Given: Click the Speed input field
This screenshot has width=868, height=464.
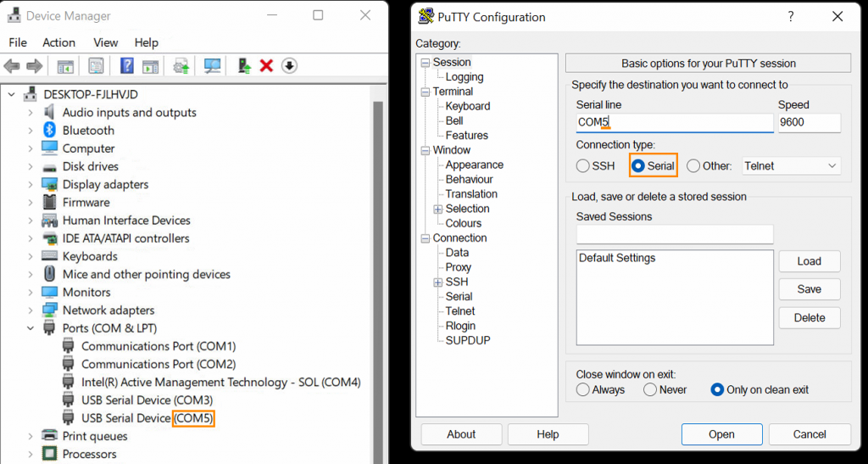Looking at the screenshot, I should 810,122.
